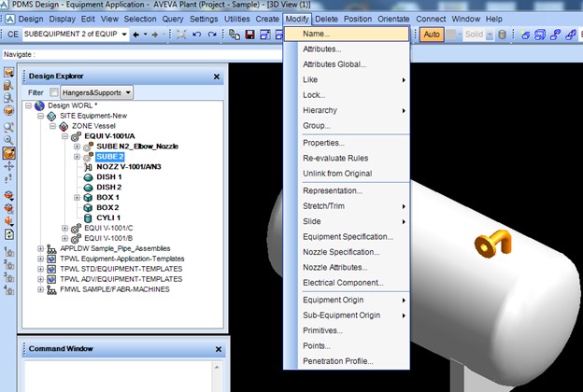
Task: Expand the SUBE N2_Elbow_Nozzle tree node
Action: tap(77, 147)
